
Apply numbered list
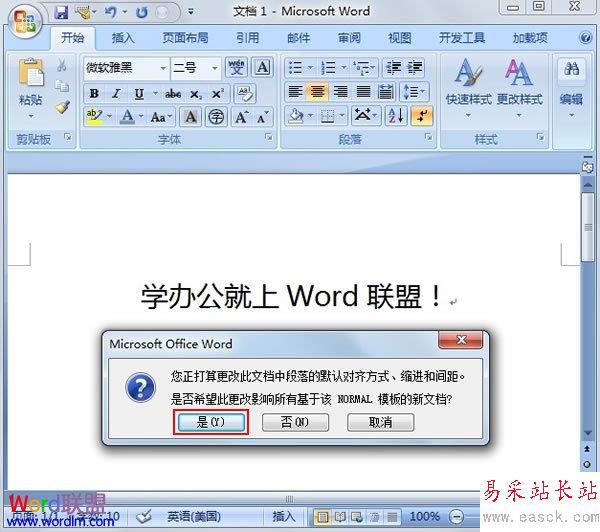(x=328, y=68)
